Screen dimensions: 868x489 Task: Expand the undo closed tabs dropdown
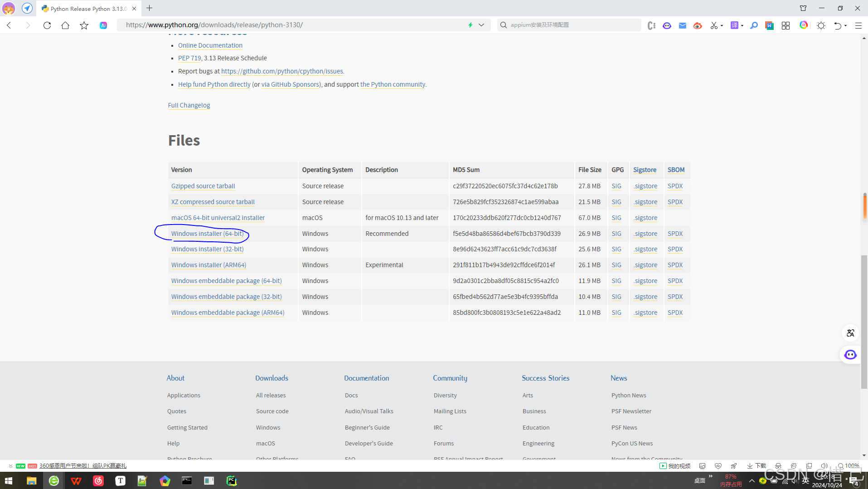(x=846, y=25)
